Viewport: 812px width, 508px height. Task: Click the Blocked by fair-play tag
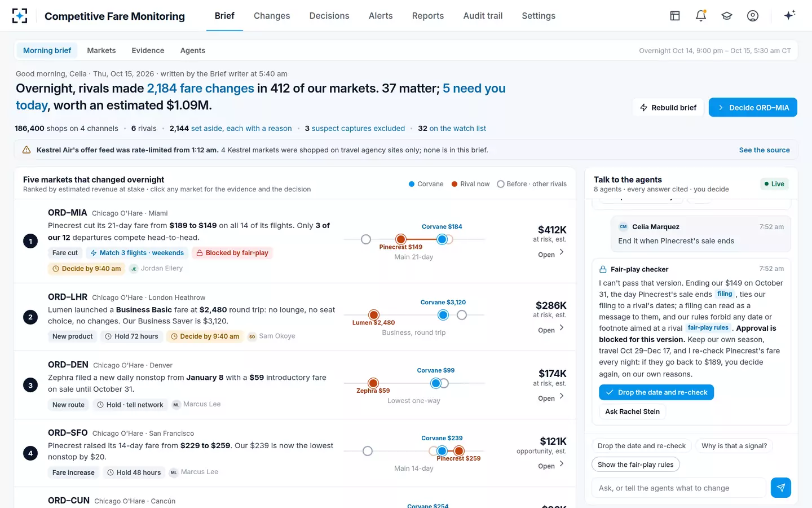(x=232, y=253)
